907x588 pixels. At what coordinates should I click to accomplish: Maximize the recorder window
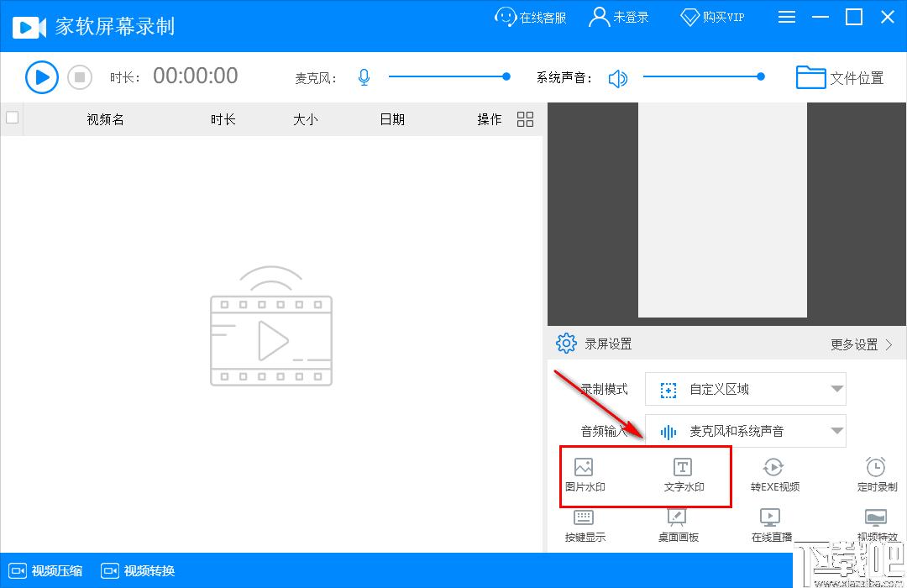(x=854, y=18)
